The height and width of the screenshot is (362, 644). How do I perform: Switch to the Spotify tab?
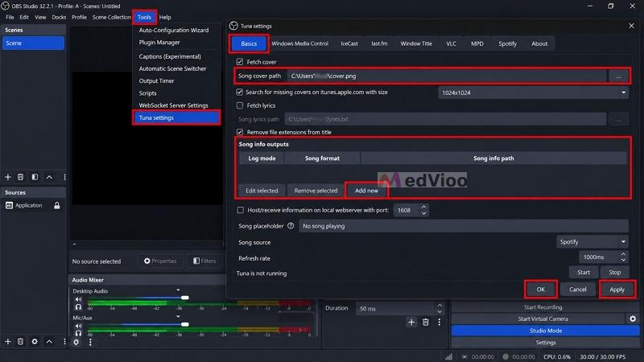pos(507,43)
